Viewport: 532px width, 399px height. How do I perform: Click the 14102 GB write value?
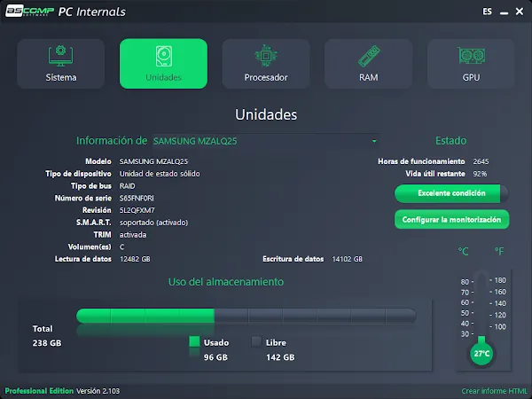coord(347,259)
